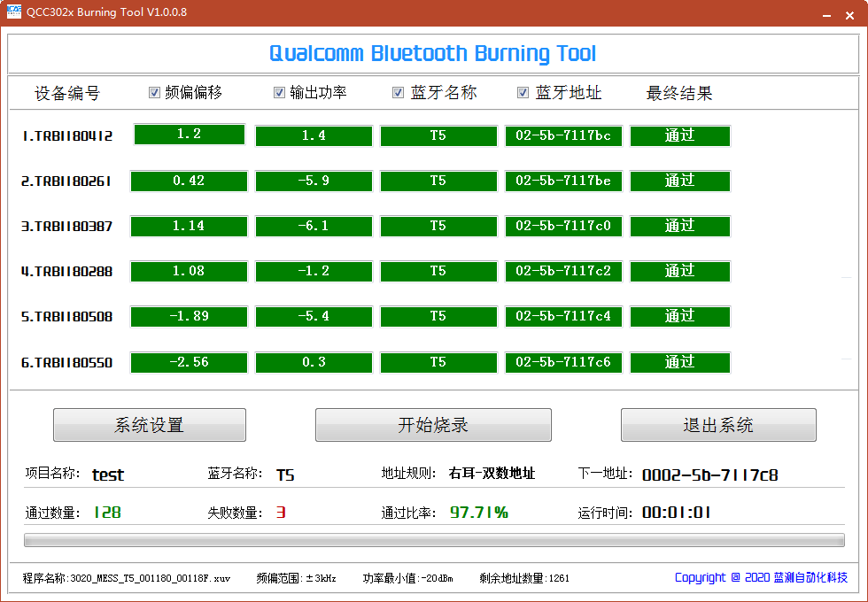868x602 pixels.
Task: Click output power value -5.4
Action: (x=314, y=317)
